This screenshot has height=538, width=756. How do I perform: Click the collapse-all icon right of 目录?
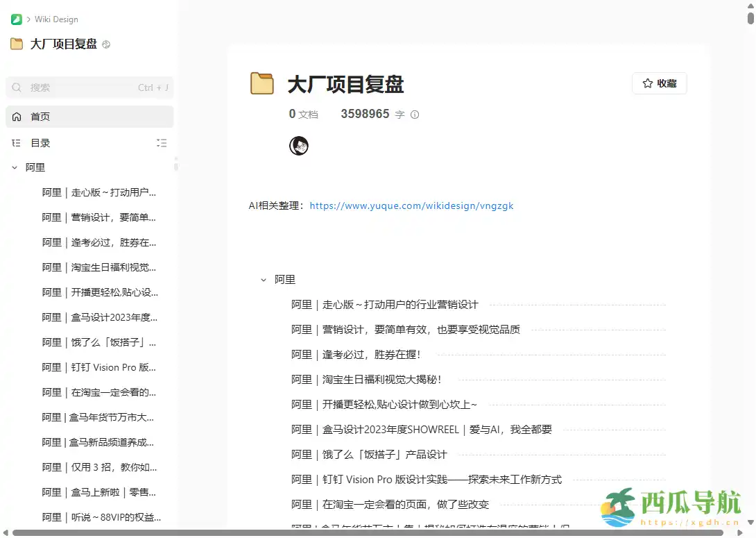[x=162, y=143]
